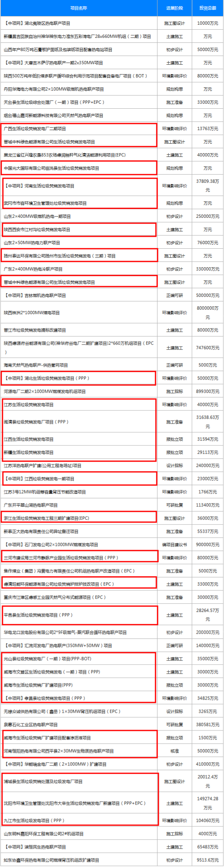The width and height of the screenshot is (224, 868).
Task: Select 大唐吉木萨尔热电联产一期2x350MW项目 row name
Action: (54, 63)
